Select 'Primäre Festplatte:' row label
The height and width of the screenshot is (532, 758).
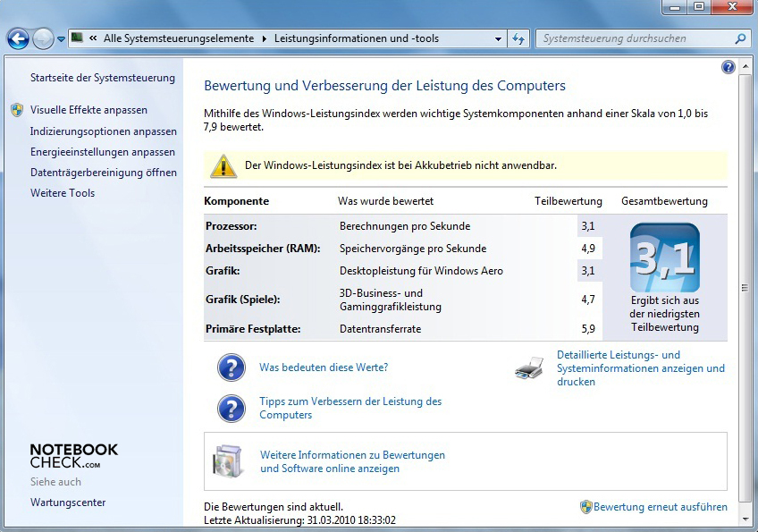coord(253,329)
